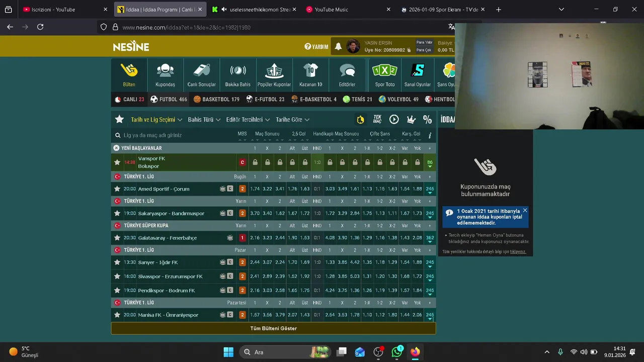The height and width of the screenshot is (362, 644).
Task: Click Tüm Bülteni Göster button
Action: (273, 328)
